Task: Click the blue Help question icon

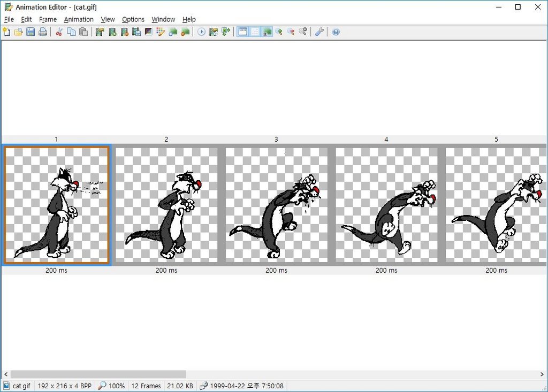Action: 336,32
